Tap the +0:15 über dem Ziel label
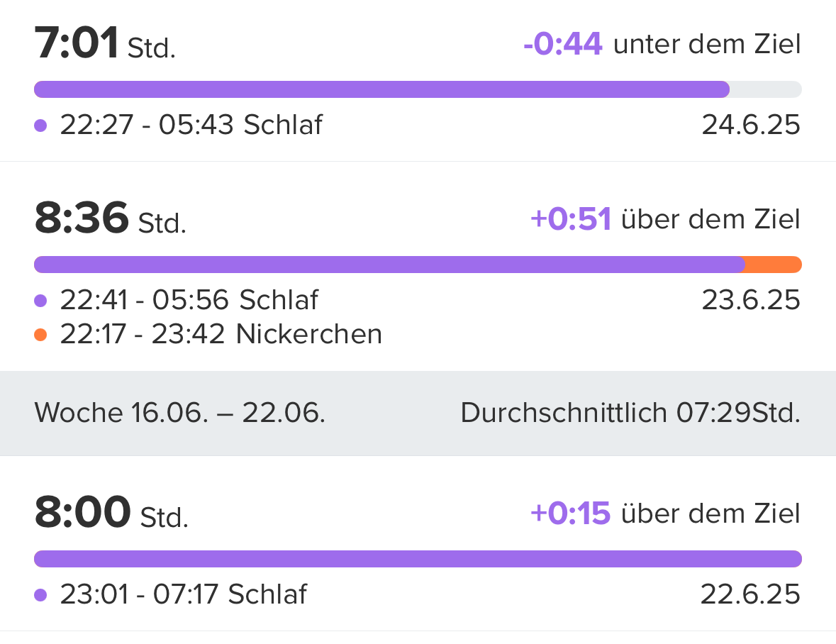This screenshot has height=644, width=836. coord(665,513)
